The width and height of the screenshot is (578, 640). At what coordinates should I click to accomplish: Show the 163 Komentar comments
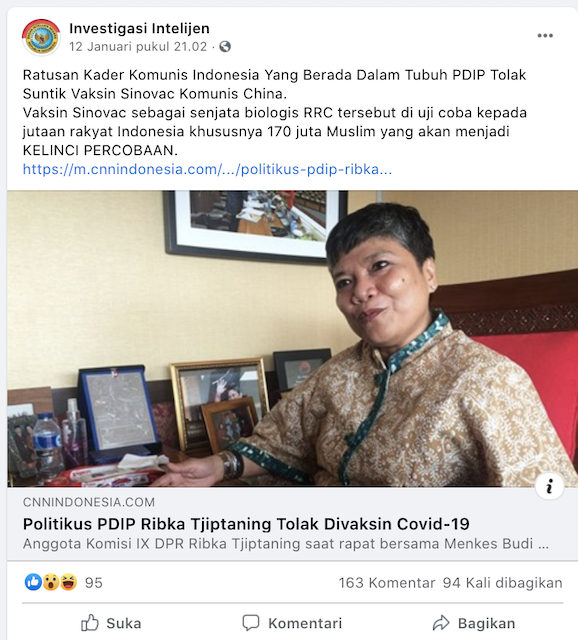tap(387, 583)
